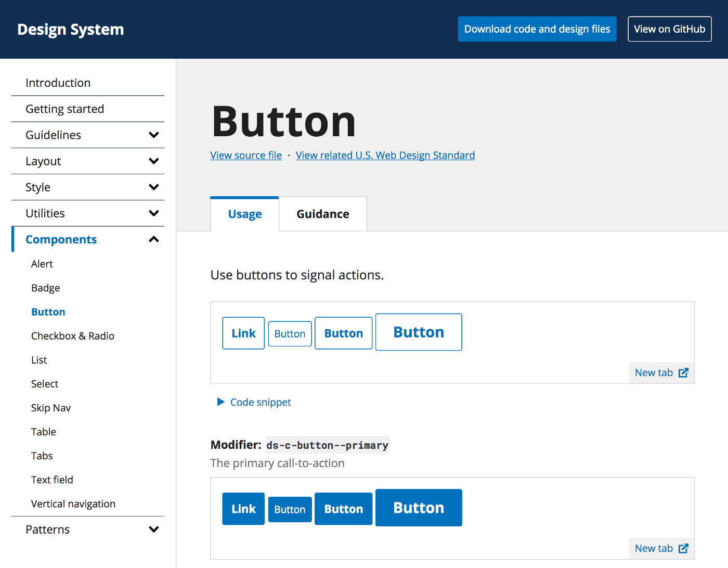
Task: Expand the Patterns section chevron
Action: tap(153, 530)
